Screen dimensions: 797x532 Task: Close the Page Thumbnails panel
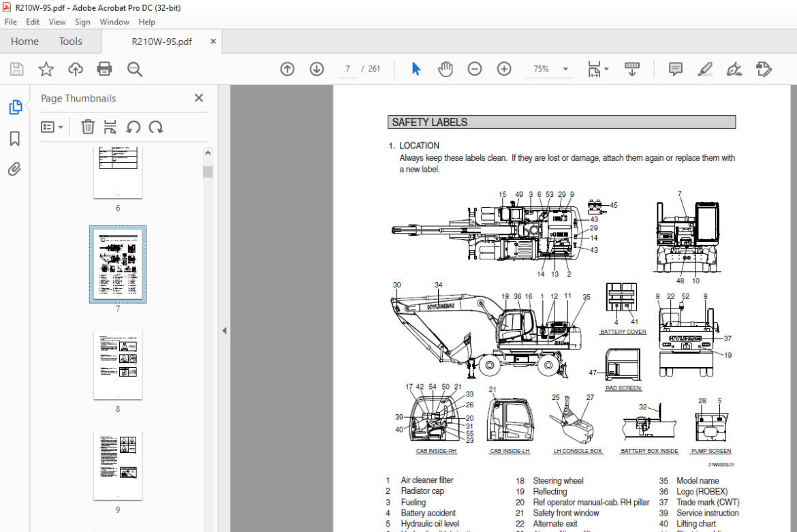pos(199,97)
